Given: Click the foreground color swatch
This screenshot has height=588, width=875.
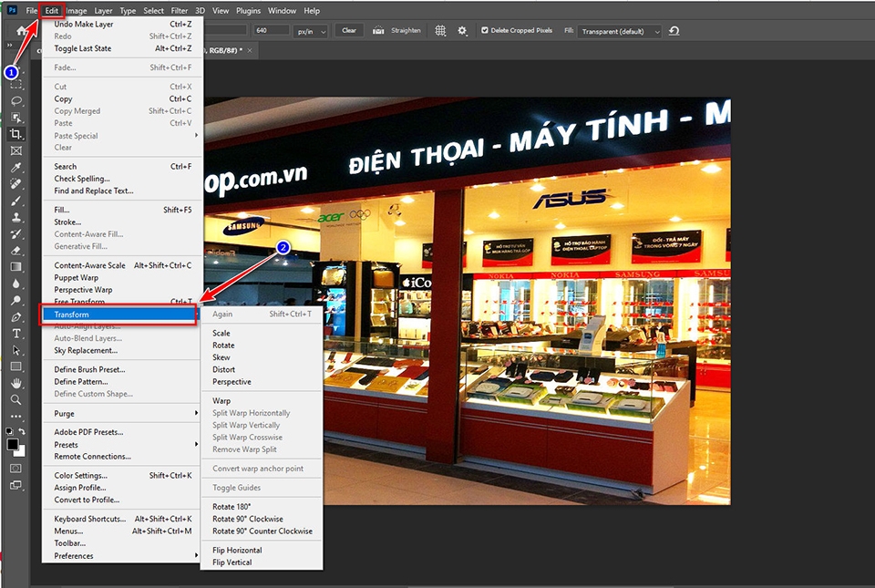Looking at the screenshot, I should click(12, 444).
